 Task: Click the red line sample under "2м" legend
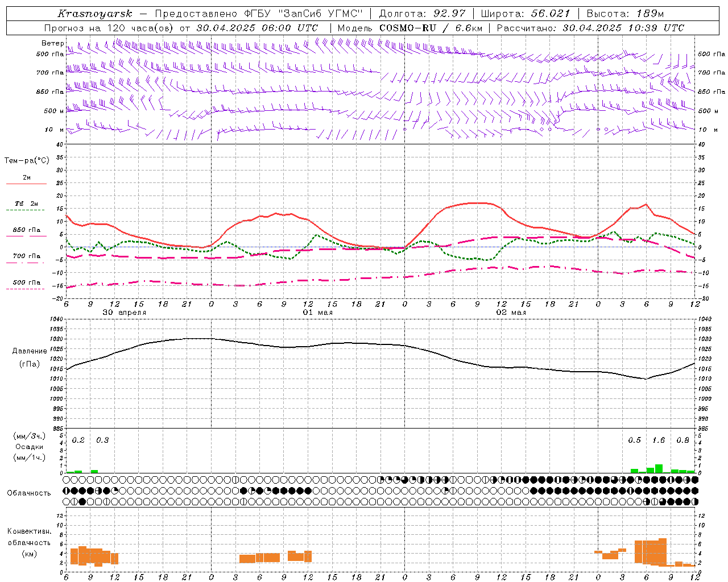click(x=26, y=184)
